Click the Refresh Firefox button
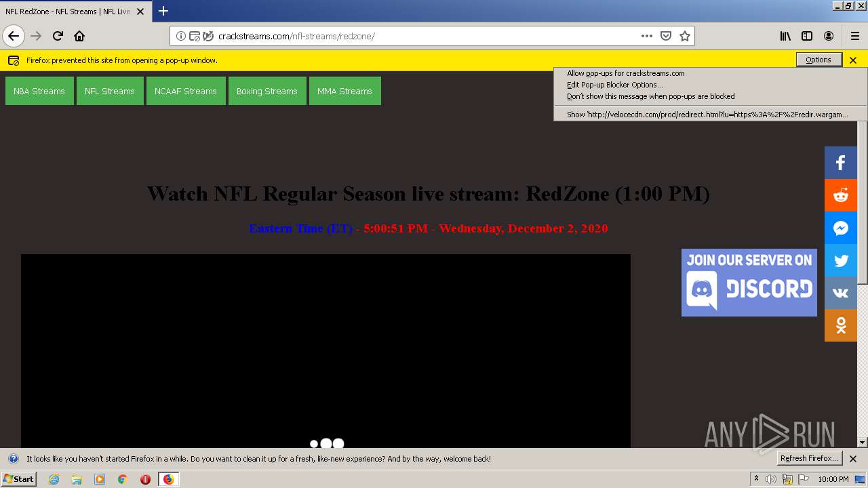 [x=810, y=458]
